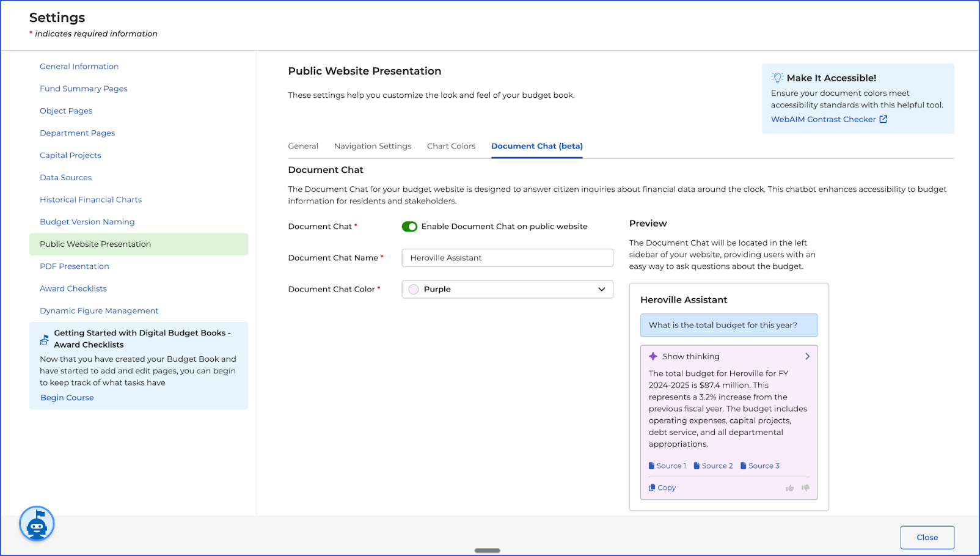Open the Source 3 document icon
The height and width of the screenshot is (556, 980).
744,466
